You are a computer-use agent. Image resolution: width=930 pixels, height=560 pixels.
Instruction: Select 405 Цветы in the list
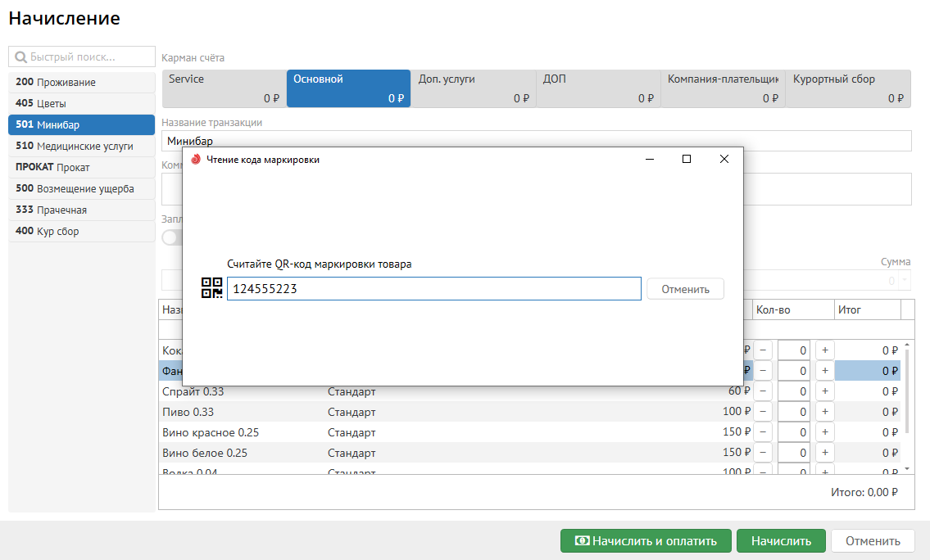[x=81, y=103]
